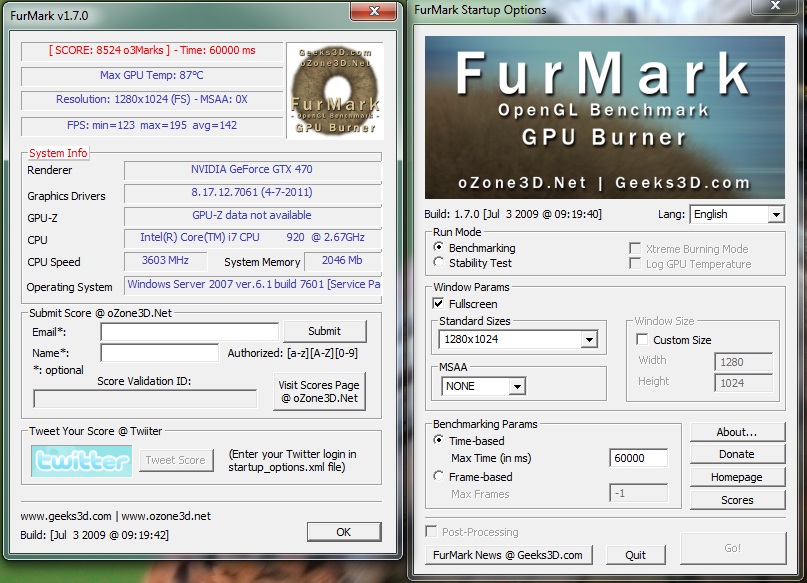807x583 pixels.
Task: Click the Max GPU Temp: 87°C text
Action: click(152, 75)
